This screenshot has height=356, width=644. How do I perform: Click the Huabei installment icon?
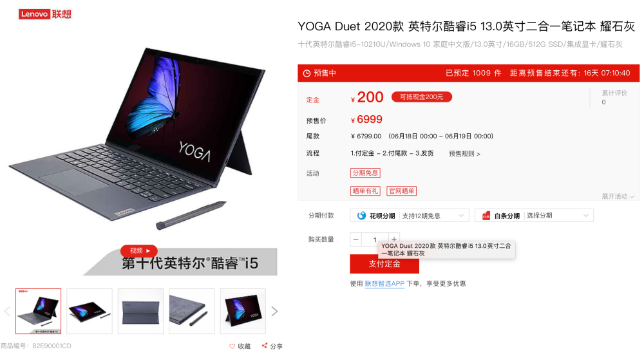point(361,216)
